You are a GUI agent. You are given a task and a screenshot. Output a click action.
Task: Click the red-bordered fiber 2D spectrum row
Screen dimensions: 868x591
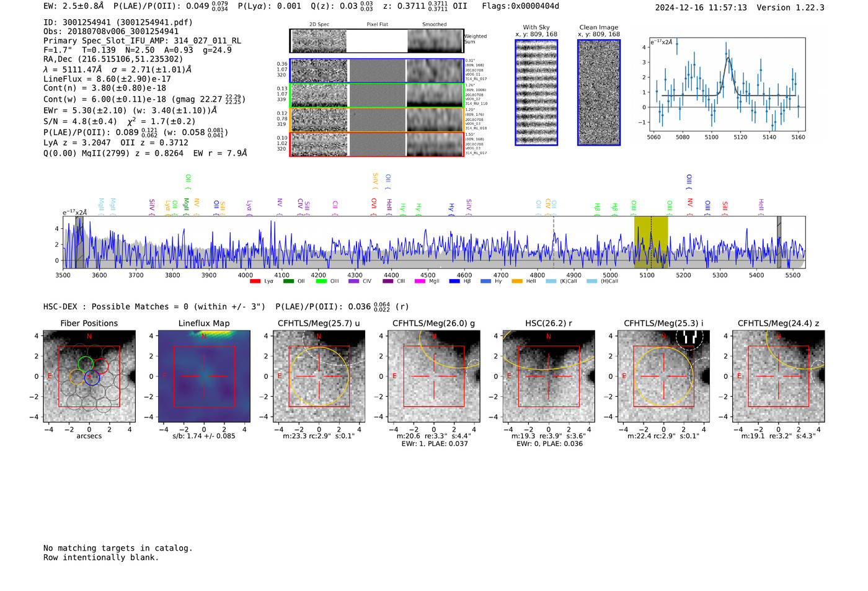click(x=377, y=144)
